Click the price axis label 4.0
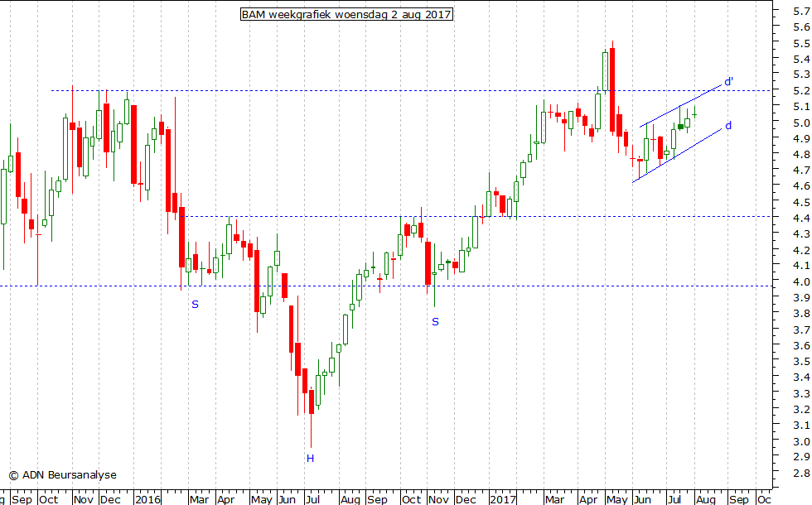812x505 pixels. (x=802, y=281)
